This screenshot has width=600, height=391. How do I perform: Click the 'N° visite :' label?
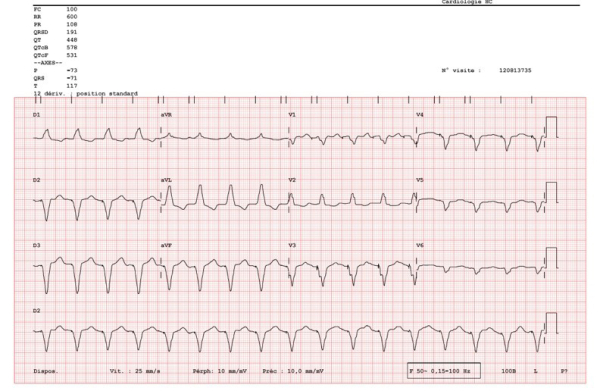[461, 70]
